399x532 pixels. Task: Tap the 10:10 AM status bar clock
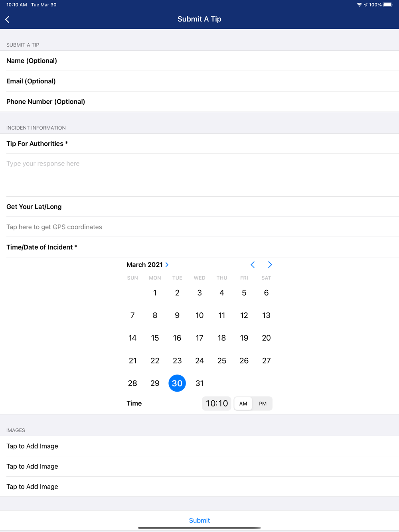17,5
